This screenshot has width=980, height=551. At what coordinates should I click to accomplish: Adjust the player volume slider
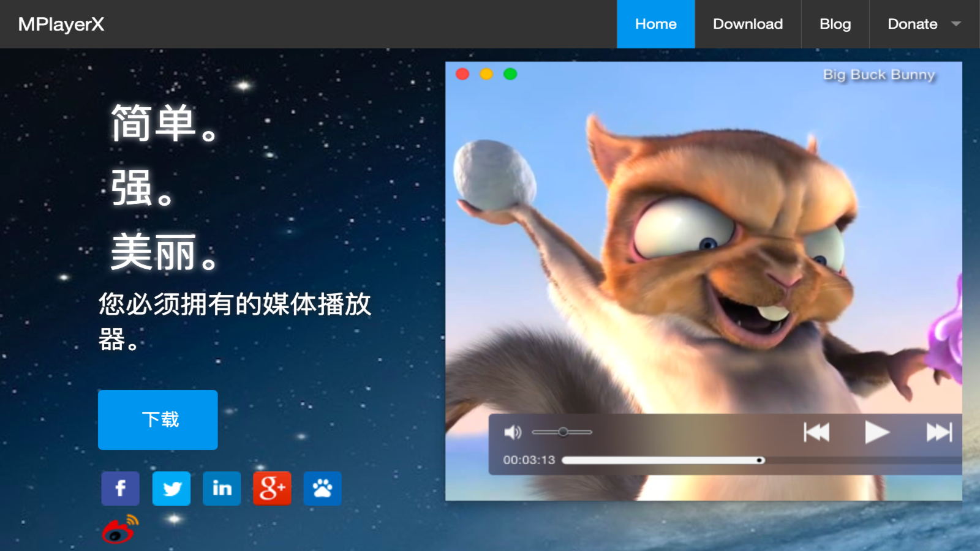coord(562,432)
